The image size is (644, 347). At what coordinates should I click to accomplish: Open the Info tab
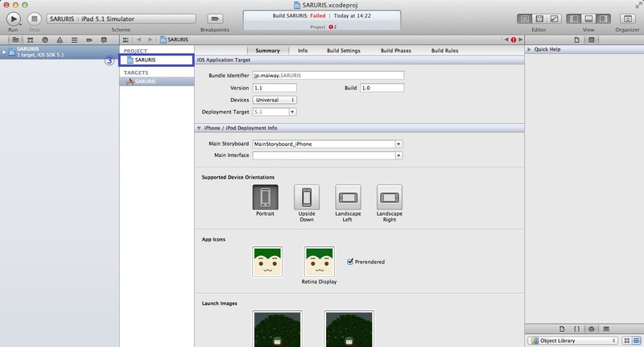click(303, 51)
